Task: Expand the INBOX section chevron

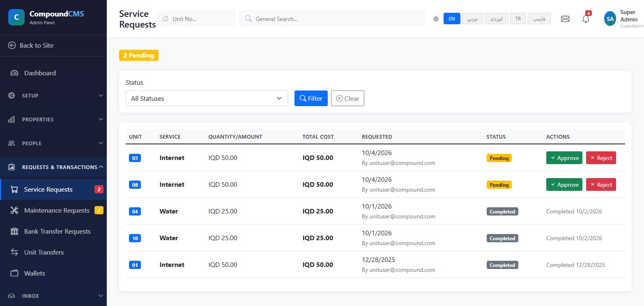Action: pos(101,296)
